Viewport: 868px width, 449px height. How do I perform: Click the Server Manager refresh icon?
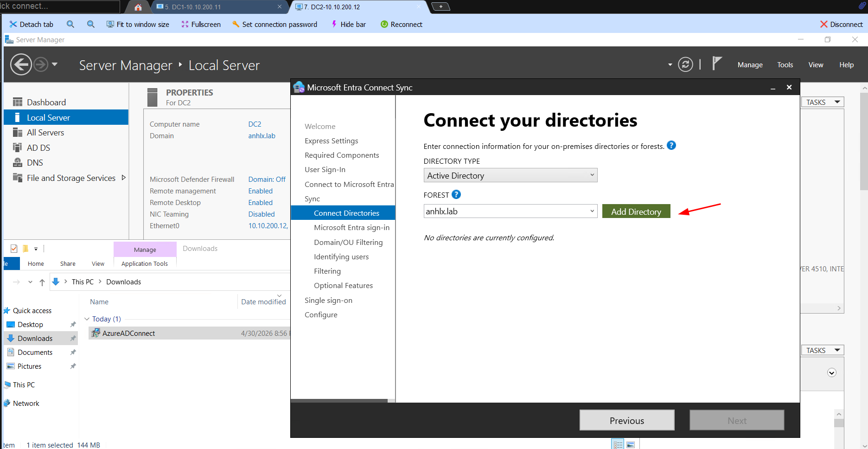[x=685, y=64]
